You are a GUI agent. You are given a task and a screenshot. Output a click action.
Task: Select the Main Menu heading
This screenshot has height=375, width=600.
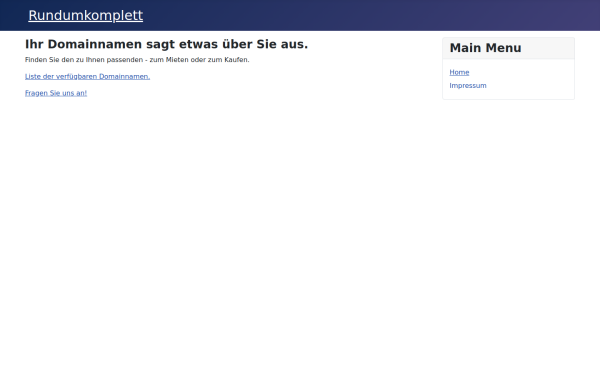point(485,48)
